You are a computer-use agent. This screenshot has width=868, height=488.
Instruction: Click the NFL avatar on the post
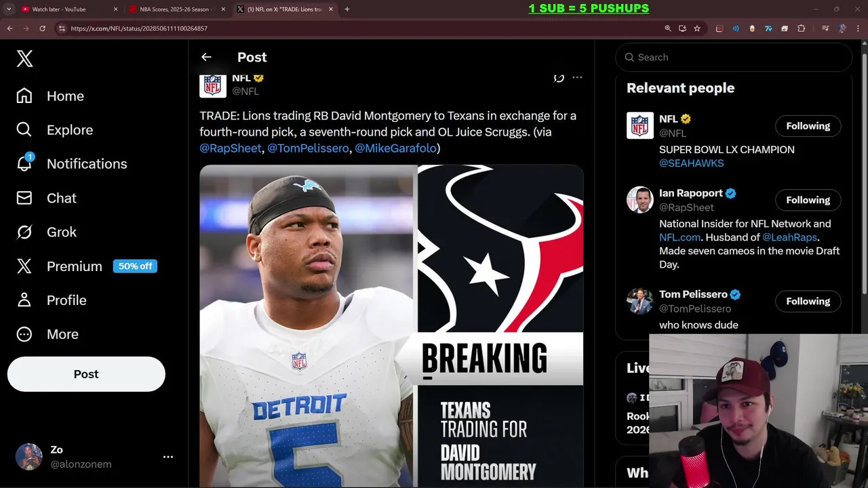(x=212, y=85)
